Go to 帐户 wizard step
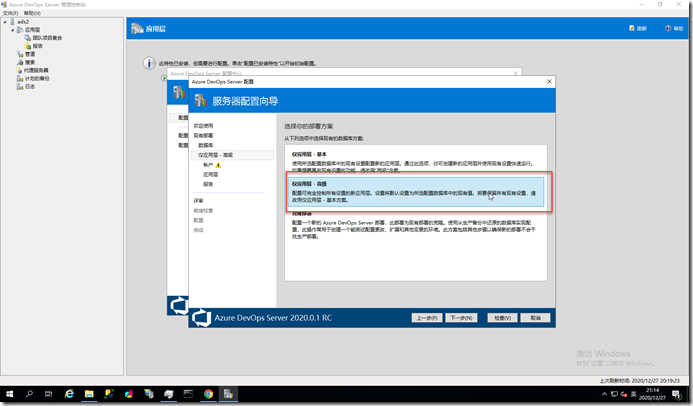 click(208, 165)
